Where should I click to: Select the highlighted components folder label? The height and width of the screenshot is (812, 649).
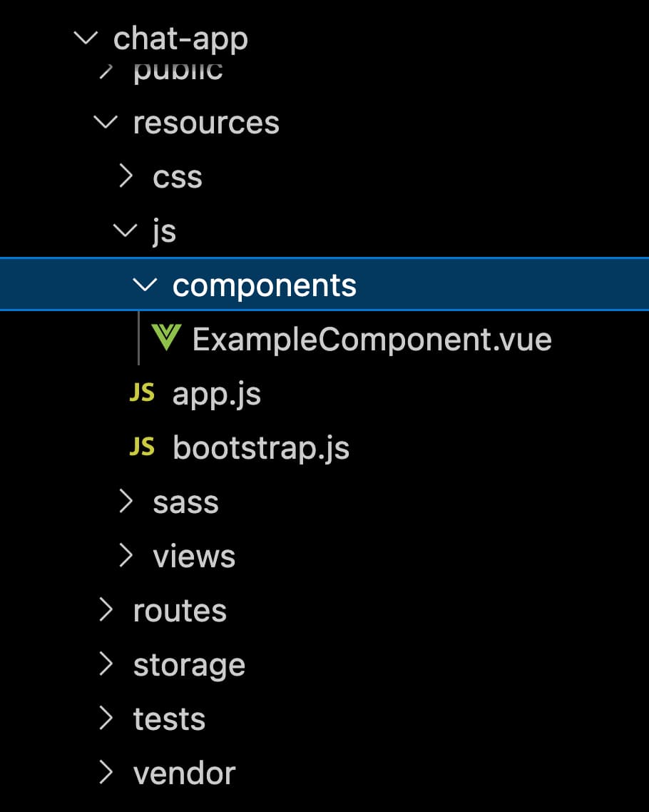tap(265, 286)
